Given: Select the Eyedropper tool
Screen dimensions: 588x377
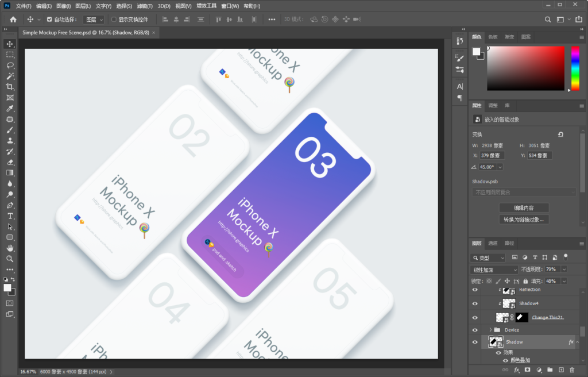Looking at the screenshot, I should pyautogui.click(x=10, y=109).
